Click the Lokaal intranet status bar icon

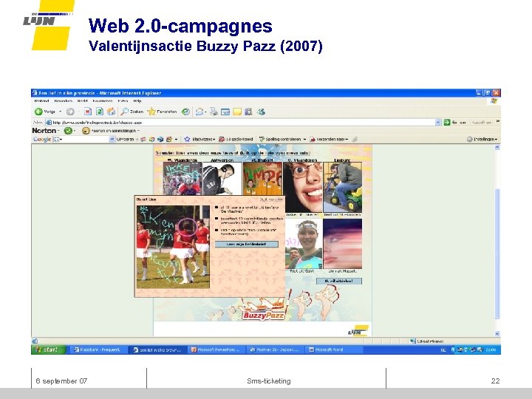pos(413,341)
